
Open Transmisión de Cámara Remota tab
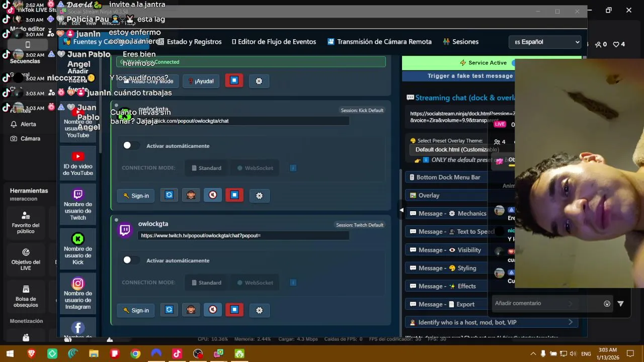coord(379,42)
